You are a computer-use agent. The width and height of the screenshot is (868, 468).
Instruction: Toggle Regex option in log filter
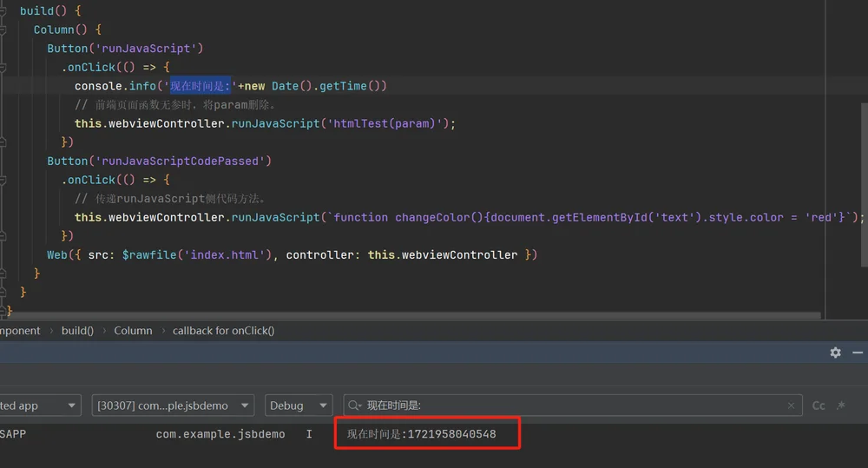click(x=841, y=405)
